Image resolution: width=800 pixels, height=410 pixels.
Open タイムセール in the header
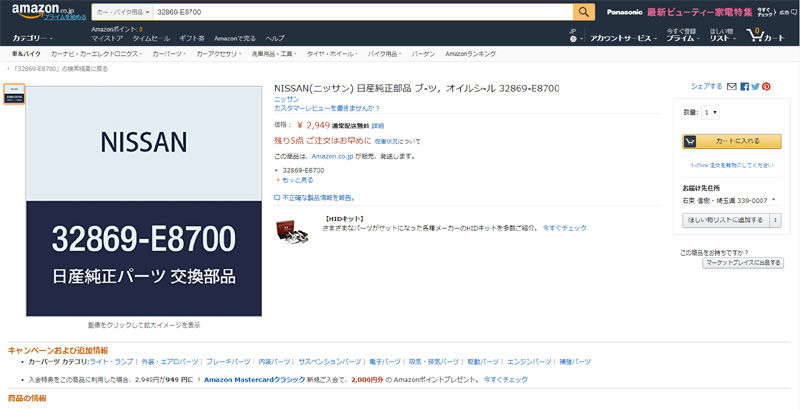[x=151, y=39]
